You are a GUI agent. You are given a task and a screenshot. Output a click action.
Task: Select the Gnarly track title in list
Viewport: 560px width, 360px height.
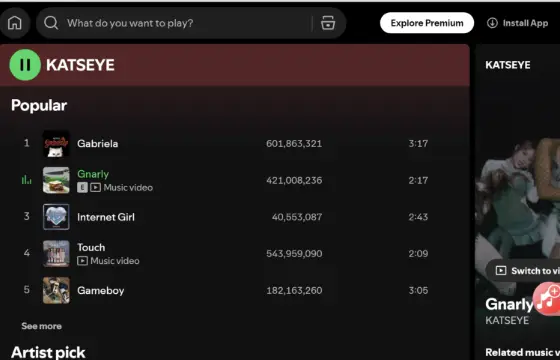coord(93,174)
